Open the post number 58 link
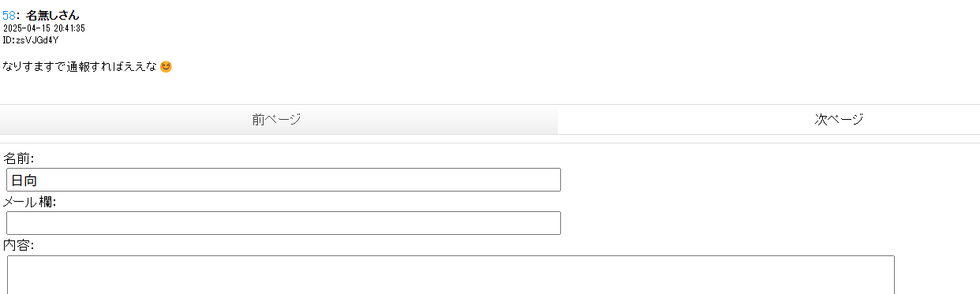Viewport: 980px width, 294px height. point(9,15)
